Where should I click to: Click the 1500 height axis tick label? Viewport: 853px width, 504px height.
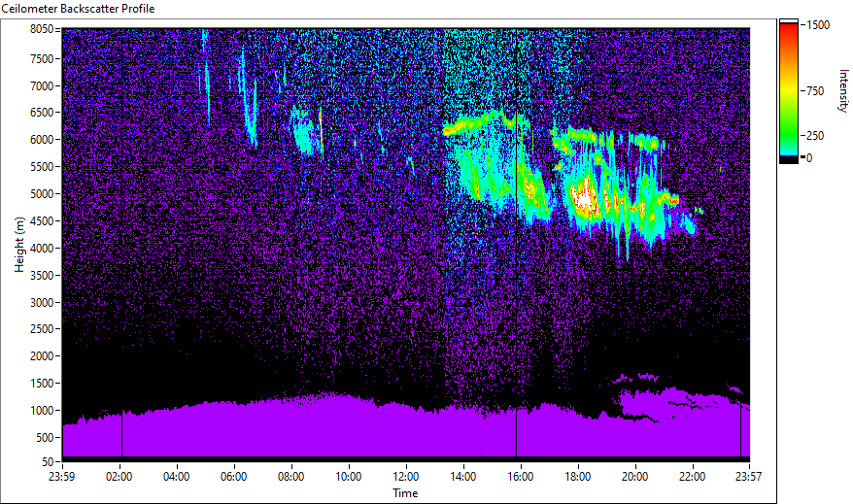42,384
